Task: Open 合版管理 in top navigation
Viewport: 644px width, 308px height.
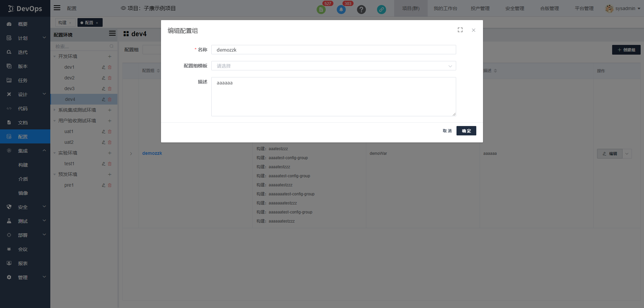Action: (549, 8)
